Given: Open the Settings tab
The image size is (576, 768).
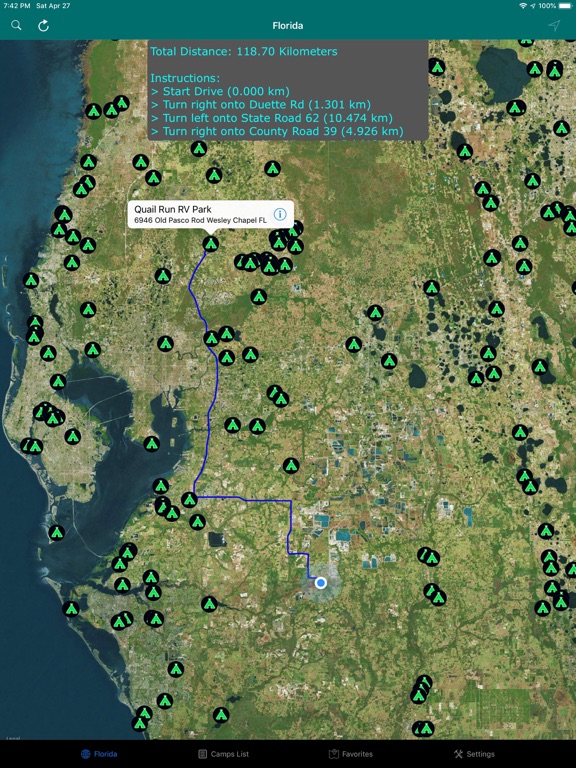Looking at the screenshot, I should pyautogui.click(x=474, y=754).
